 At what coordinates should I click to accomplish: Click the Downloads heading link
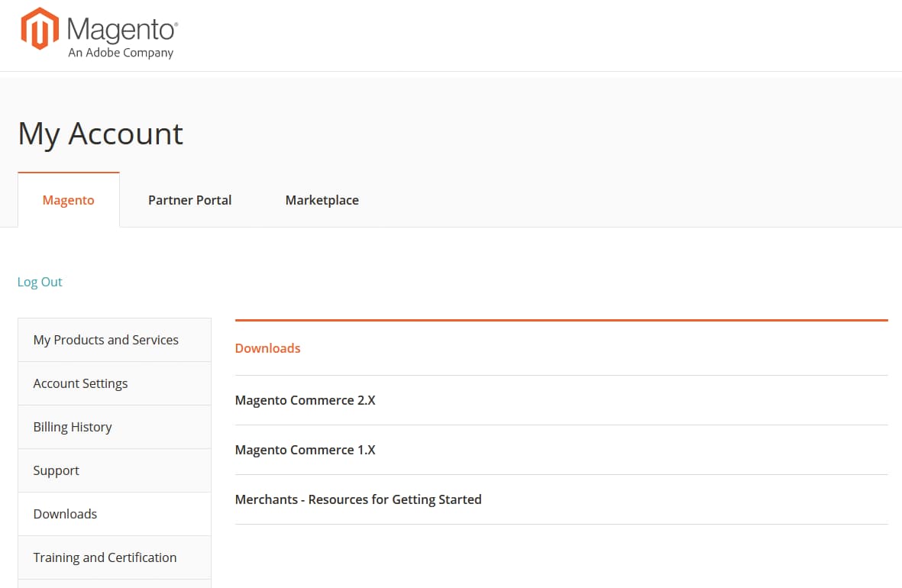point(267,347)
